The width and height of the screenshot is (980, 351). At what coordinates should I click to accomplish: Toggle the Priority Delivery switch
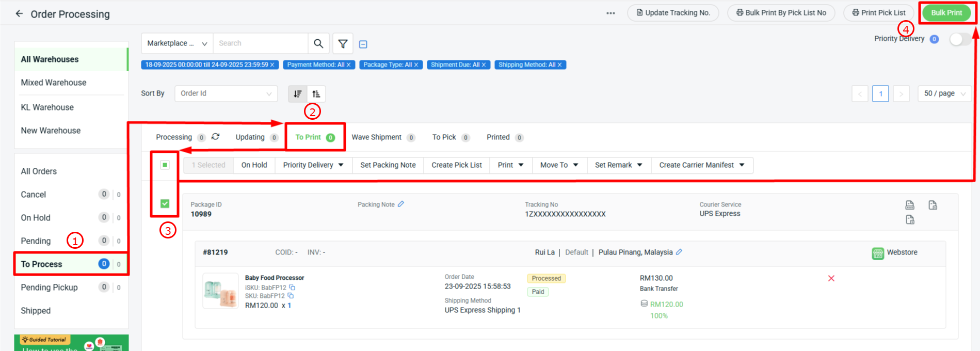(958, 39)
